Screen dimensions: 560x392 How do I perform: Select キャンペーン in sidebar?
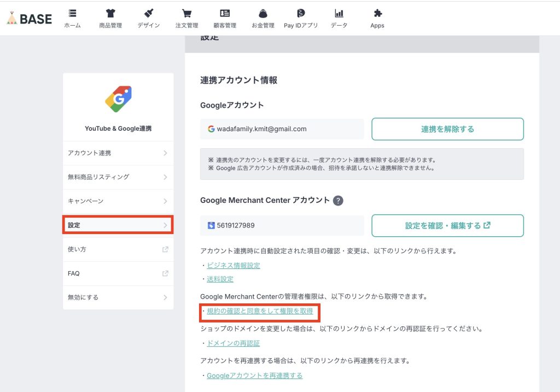[118, 201]
